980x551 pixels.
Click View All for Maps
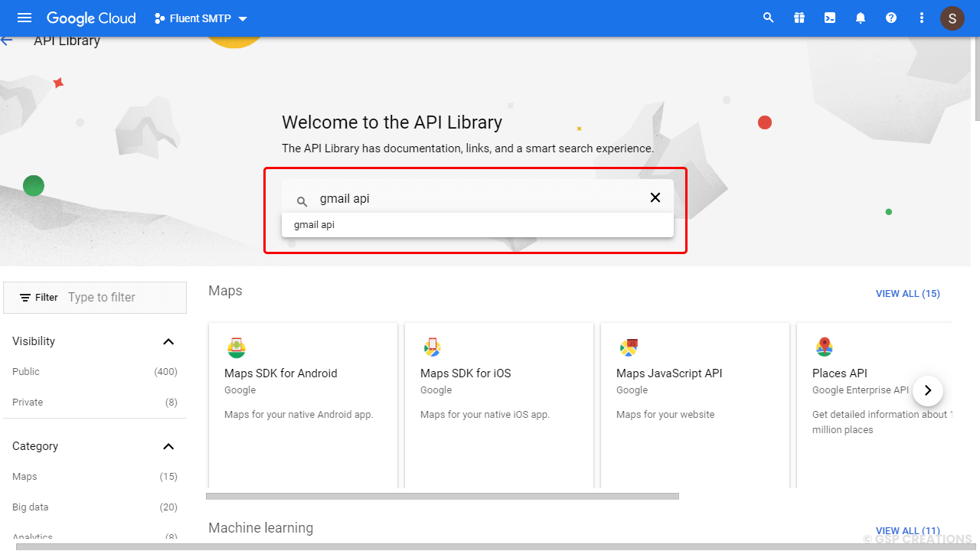coord(907,294)
